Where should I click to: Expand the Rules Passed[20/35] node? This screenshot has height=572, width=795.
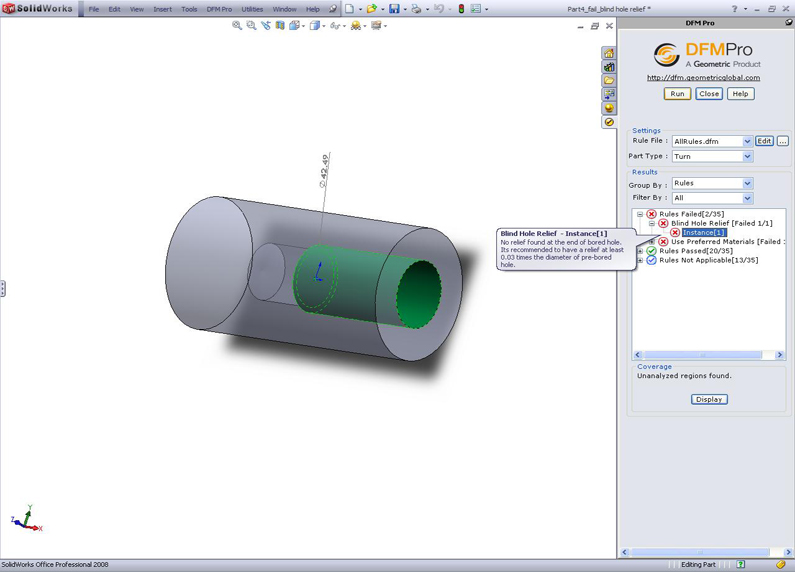pos(640,251)
